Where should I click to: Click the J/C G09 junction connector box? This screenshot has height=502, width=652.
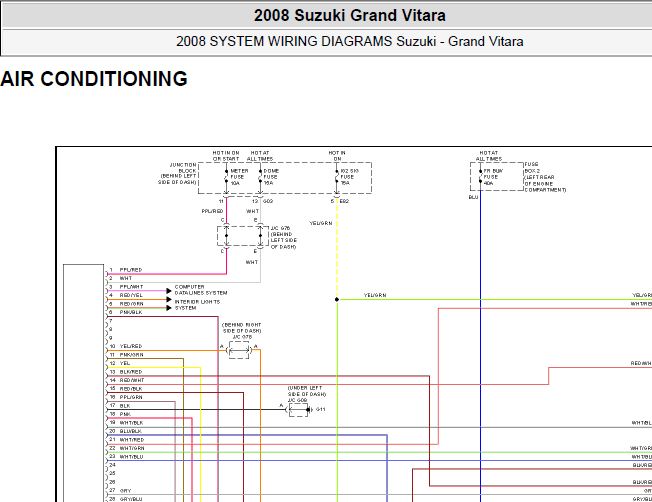299,410
